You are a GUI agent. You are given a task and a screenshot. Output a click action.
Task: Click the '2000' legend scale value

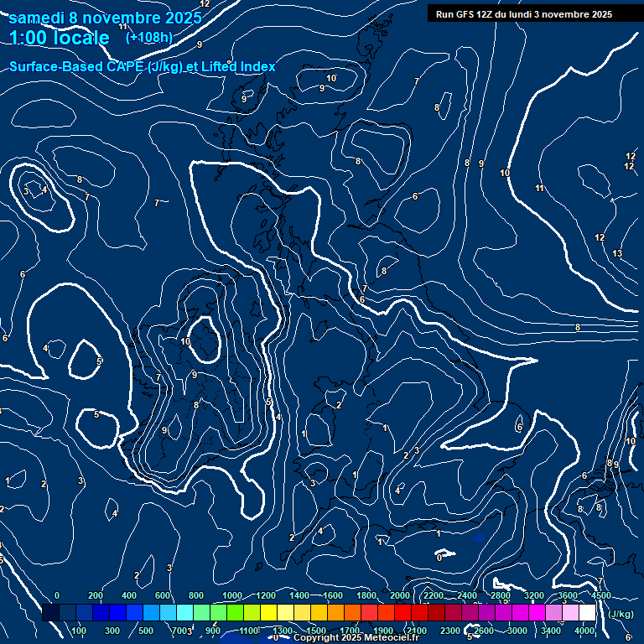[400, 595]
